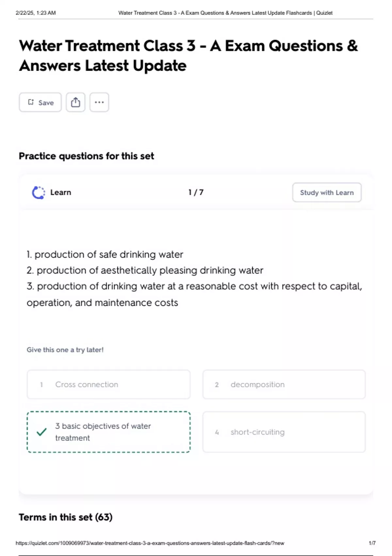Click the Learn progress spinner icon
Image resolution: width=392 pixels, height=556 pixels.
(x=38, y=192)
